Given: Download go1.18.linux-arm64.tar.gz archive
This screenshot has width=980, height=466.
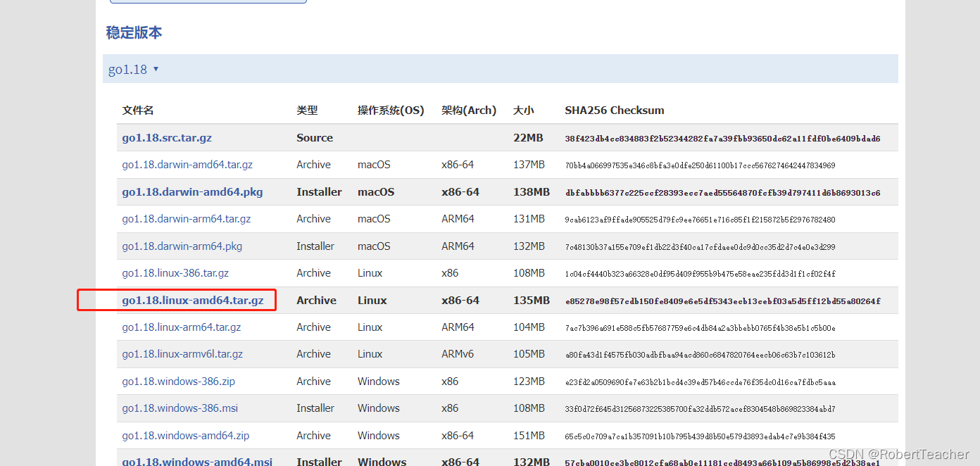Looking at the screenshot, I should [182, 327].
